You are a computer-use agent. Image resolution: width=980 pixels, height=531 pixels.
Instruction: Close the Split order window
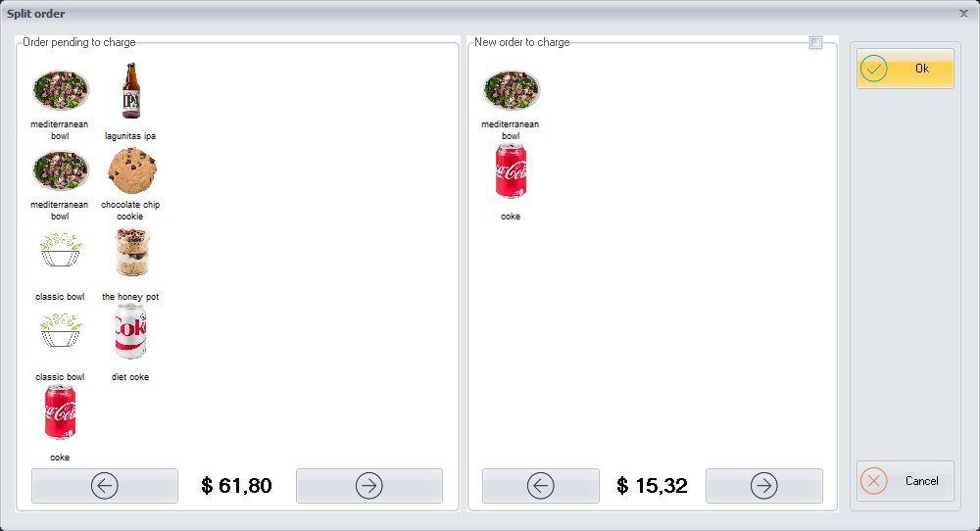click(963, 14)
